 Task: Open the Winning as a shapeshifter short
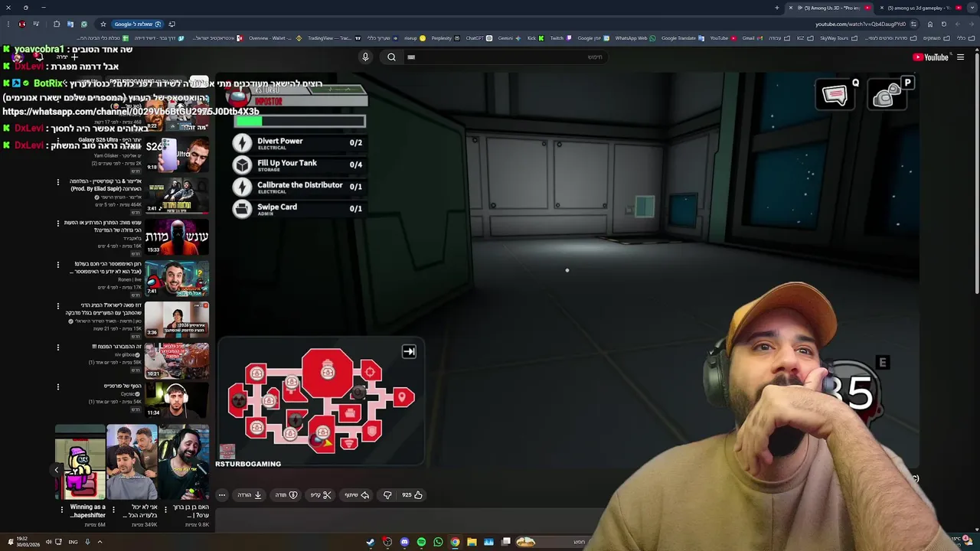tap(80, 462)
